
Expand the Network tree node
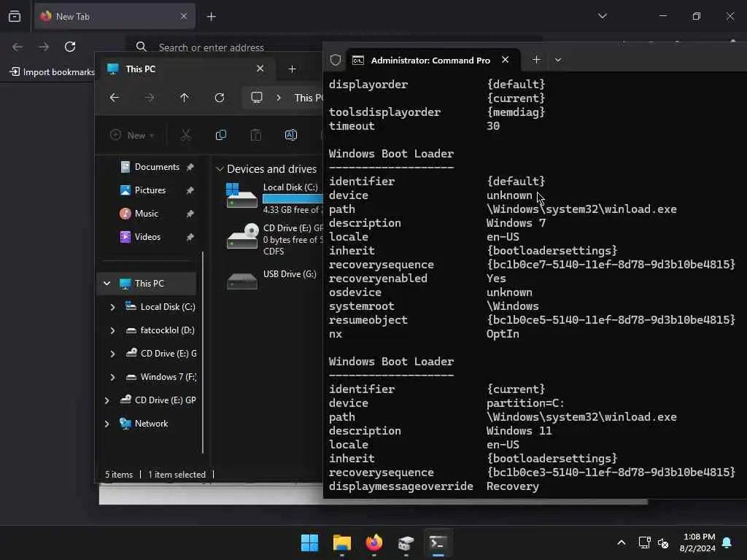tap(107, 424)
